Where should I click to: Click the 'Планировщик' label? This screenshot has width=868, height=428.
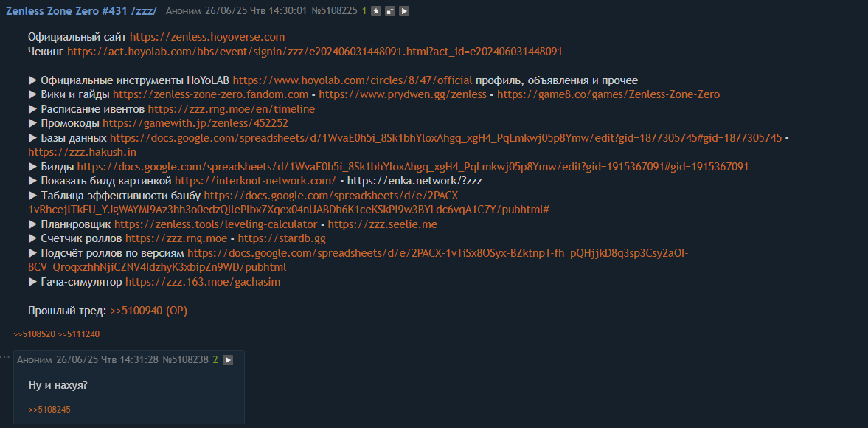(76, 224)
